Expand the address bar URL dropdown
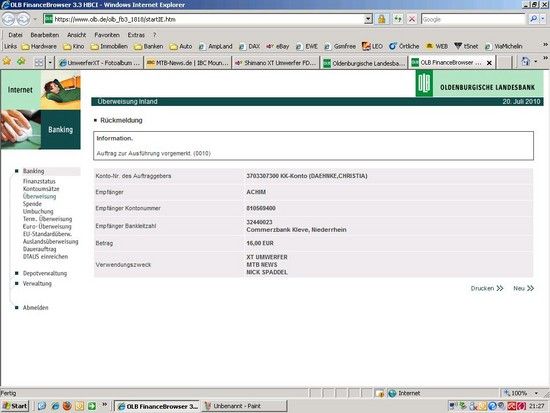Screen dimensions: 550x413 368,19
